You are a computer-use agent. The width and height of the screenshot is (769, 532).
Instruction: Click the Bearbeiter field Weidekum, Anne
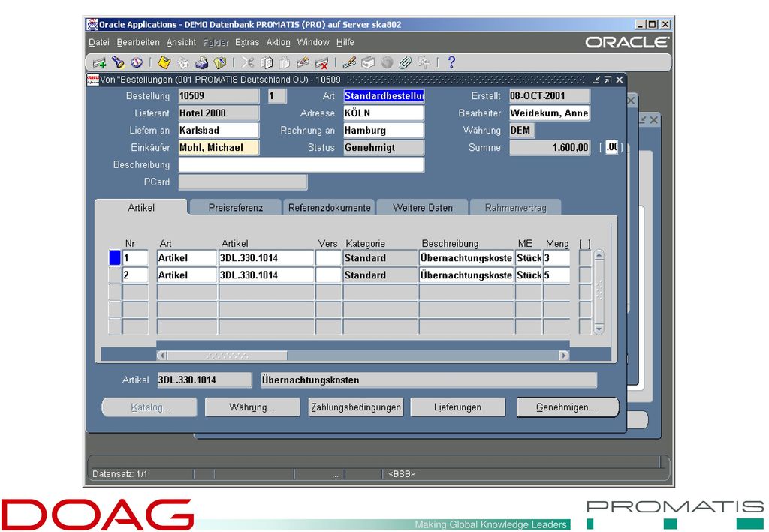(549, 113)
